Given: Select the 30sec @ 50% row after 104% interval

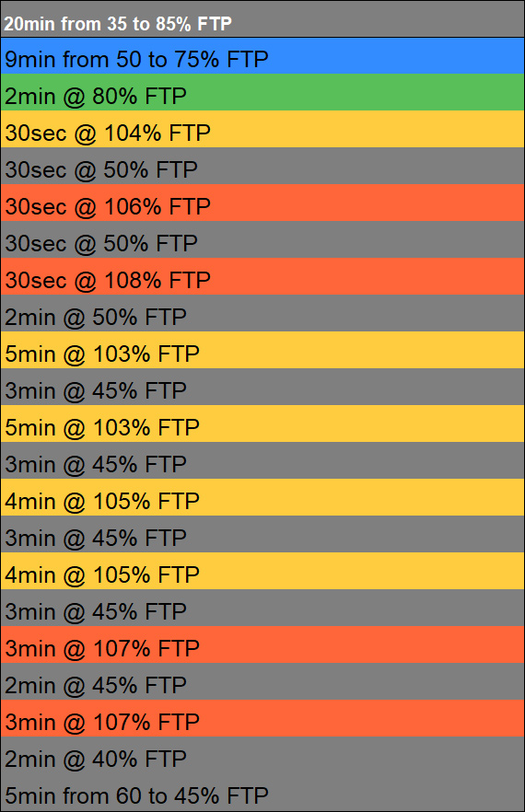Looking at the screenshot, I should (262, 166).
